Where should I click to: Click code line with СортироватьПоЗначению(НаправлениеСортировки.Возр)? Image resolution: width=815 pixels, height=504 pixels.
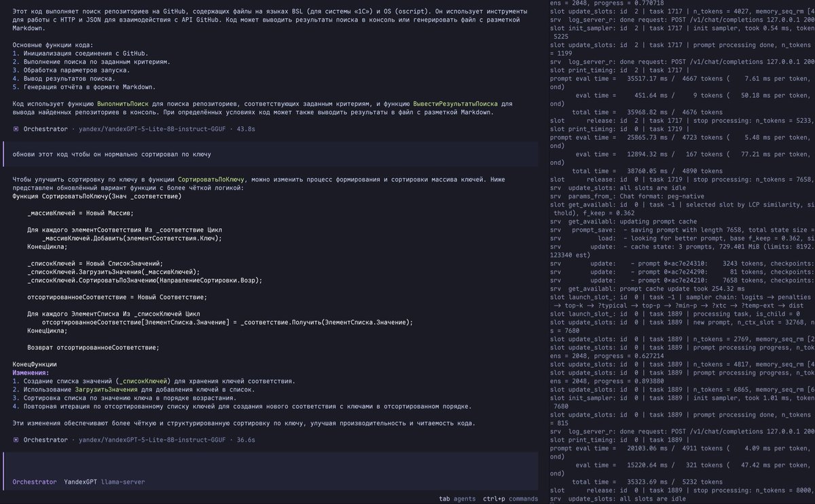144,280
